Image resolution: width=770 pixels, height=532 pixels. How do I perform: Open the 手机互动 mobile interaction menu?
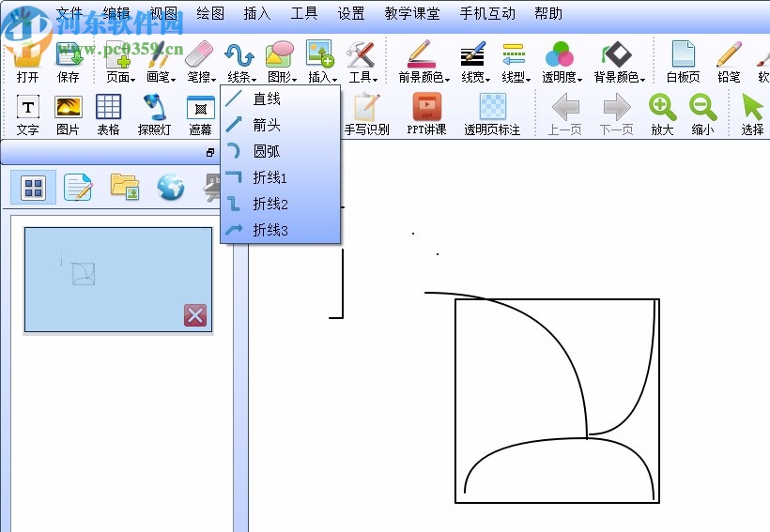(x=487, y=13)
